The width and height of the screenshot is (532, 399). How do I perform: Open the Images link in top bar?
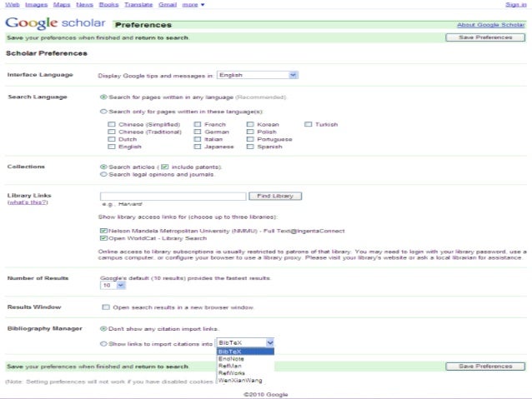pyautogui.click(x=37, y=5)
